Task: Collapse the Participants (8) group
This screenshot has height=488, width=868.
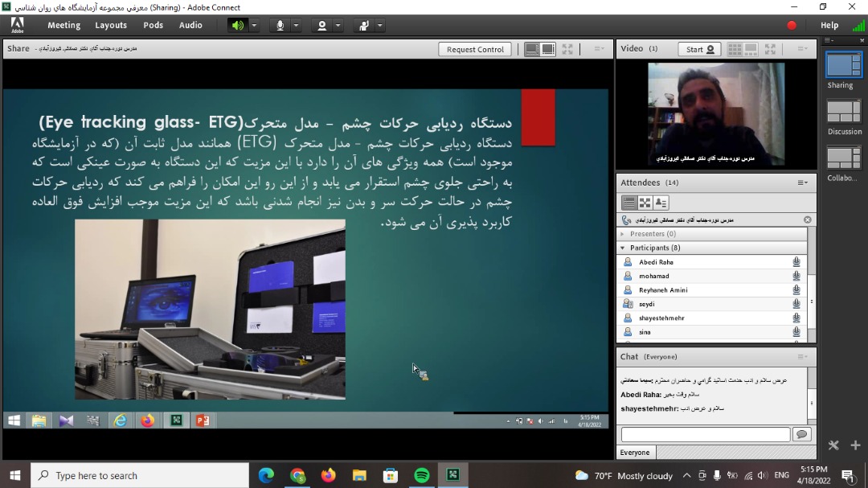Action: click(x=622, y=248)
